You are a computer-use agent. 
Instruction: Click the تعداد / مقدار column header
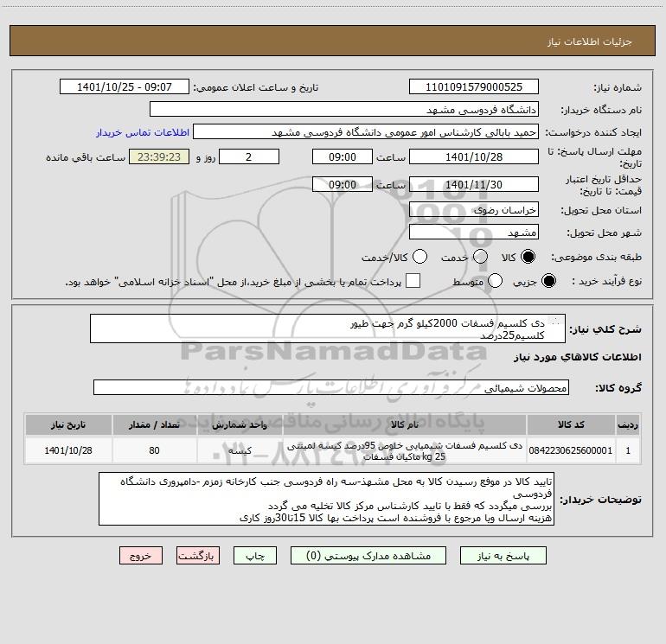point(154,425)
